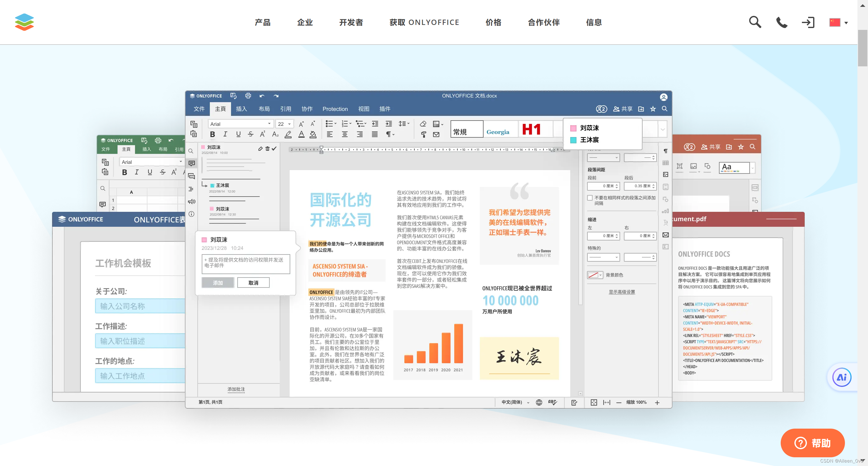
Task: Click the co-editing users count icon
Action: 601,109
